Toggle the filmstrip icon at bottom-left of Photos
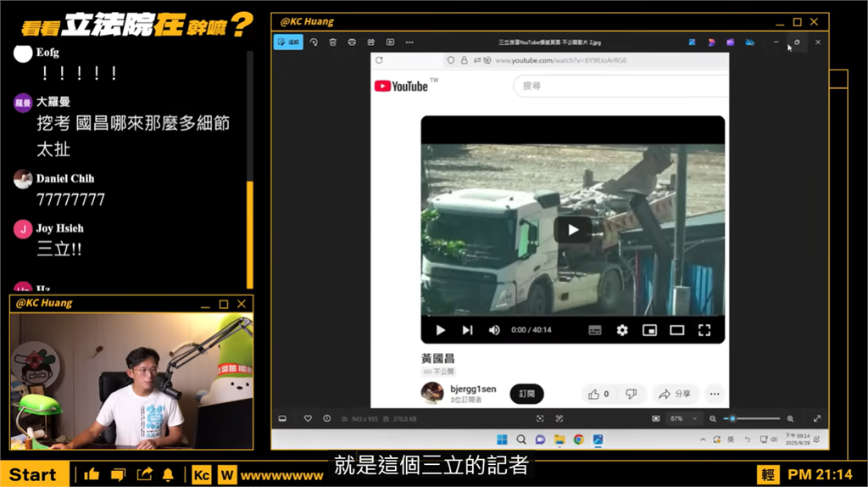The width and height of the screenshot is (868, 487). pos(282,418)
